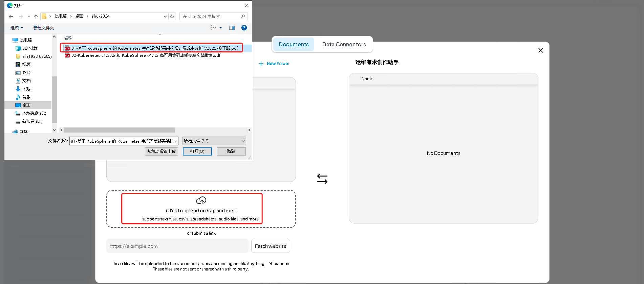Click the Fetch website button
644x284 pixels.
pos(271,246)
